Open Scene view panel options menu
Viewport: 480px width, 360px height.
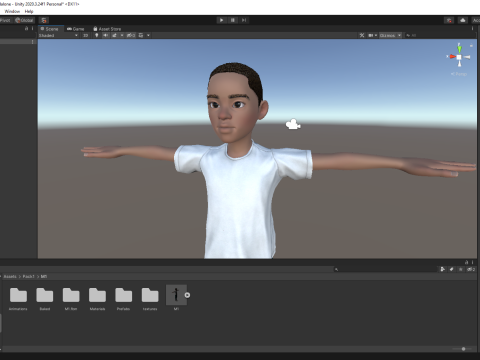[472, 29]
